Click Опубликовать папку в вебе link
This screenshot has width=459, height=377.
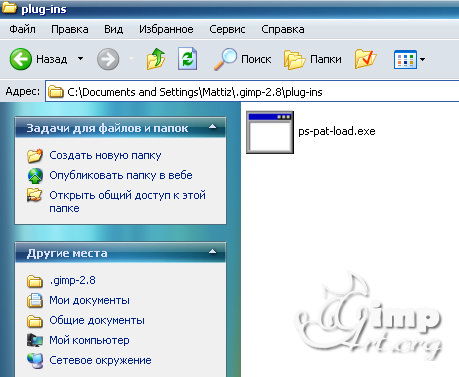(121, 175)
